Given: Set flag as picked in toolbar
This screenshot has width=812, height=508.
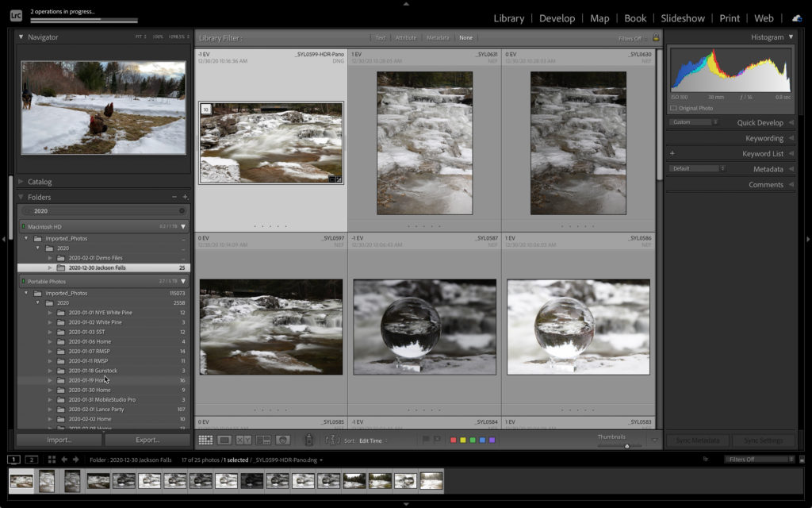Looking at the screenshot, I should (426, 440).
